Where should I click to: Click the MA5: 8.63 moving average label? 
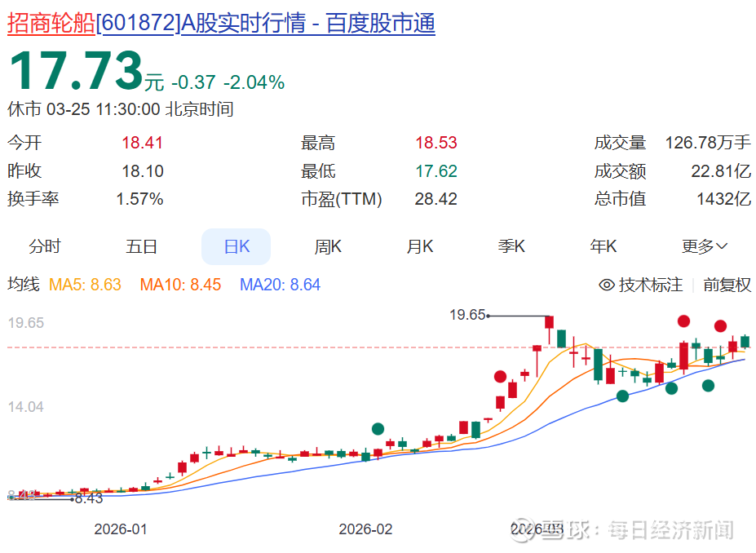pos(85,285)
